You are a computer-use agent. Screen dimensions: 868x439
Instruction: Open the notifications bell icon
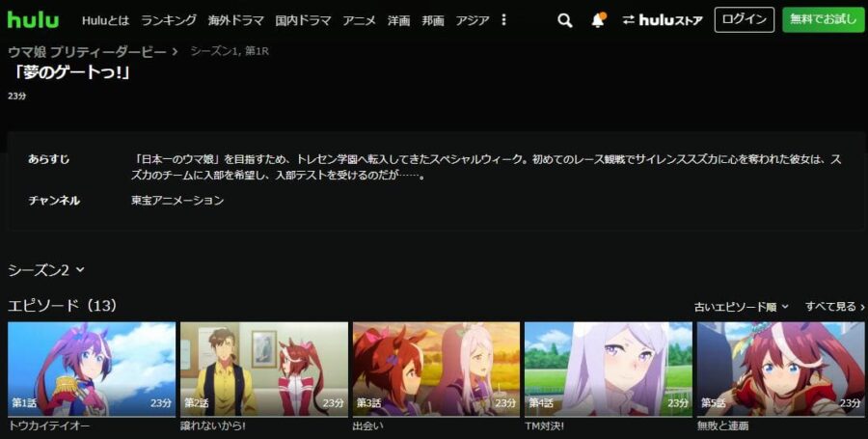click(x=598, y=20)
